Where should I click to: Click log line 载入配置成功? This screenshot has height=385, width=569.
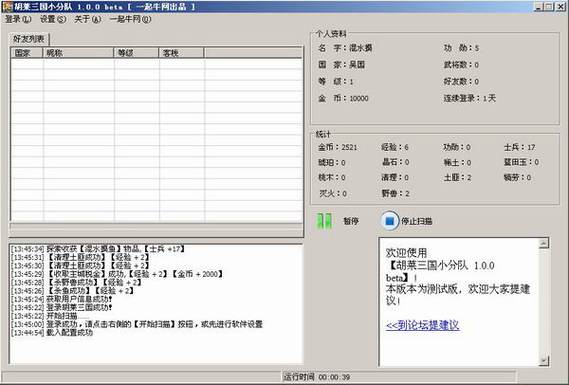52,332
